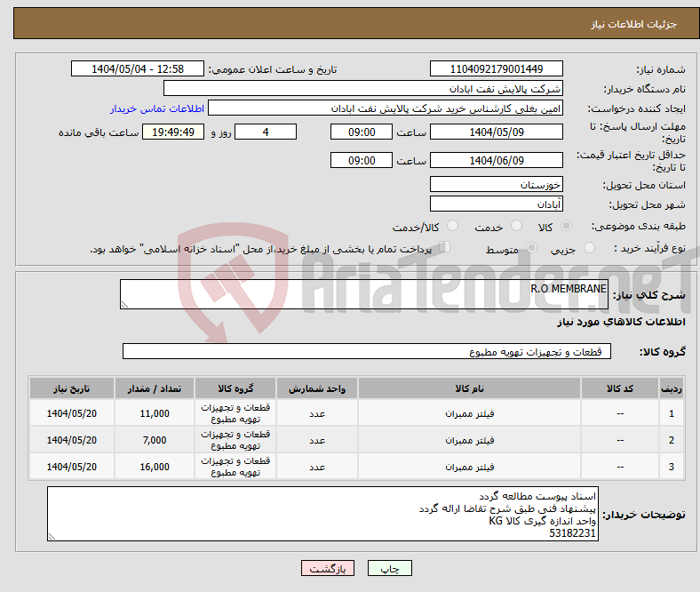Click quantity 11,000 in row 1
The image size is (700, 592).
click(x=155, y=413)
